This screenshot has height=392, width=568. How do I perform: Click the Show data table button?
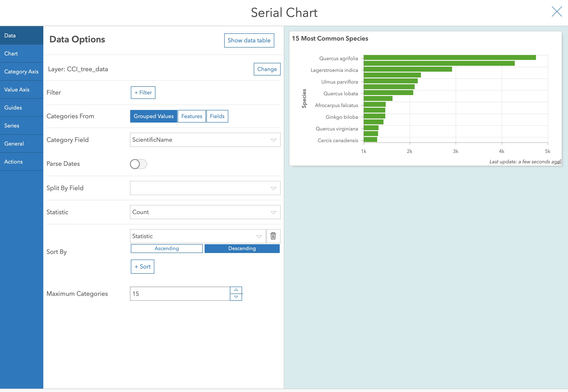249,40
